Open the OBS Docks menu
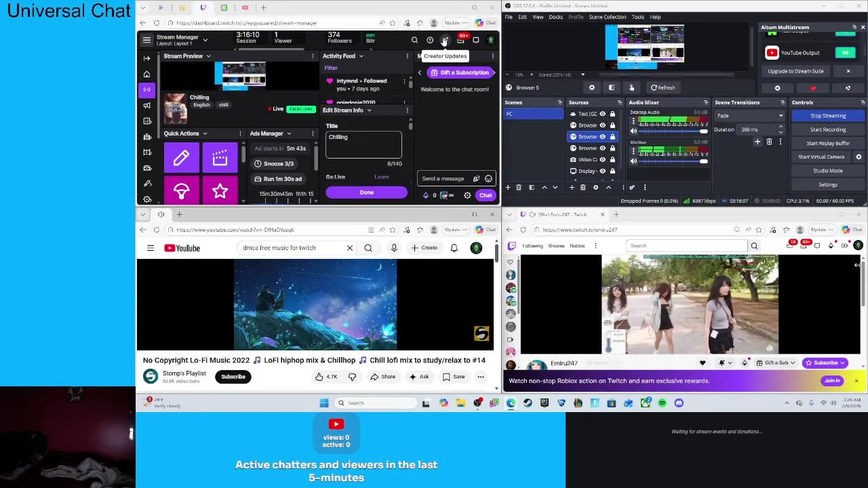 (555, 17)
